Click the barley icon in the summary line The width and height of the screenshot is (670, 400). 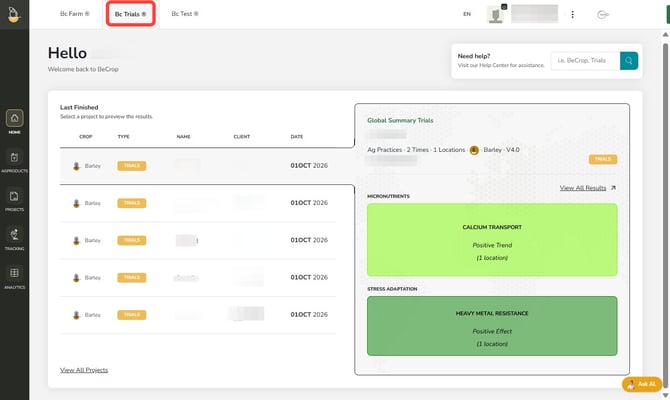[x=474, y=150]
